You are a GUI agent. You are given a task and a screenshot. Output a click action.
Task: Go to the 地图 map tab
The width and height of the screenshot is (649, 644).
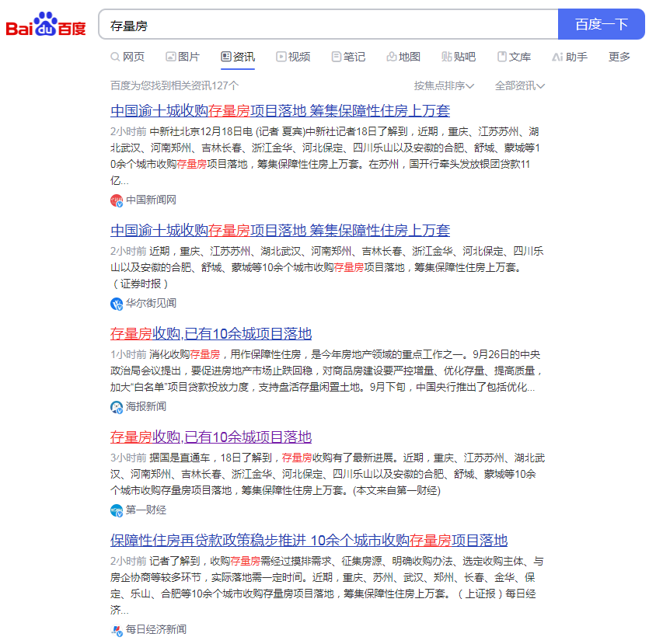(403, 57)
